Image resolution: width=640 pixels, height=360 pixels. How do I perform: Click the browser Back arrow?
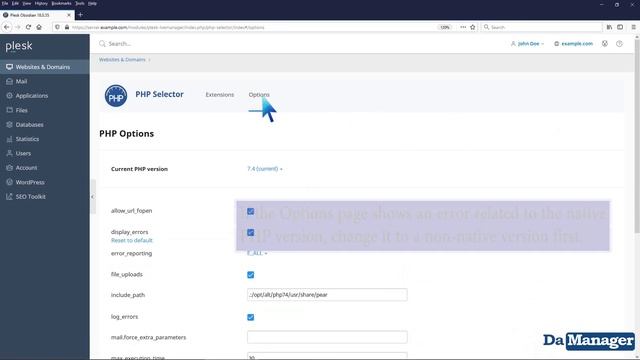(x=7, y=27)
